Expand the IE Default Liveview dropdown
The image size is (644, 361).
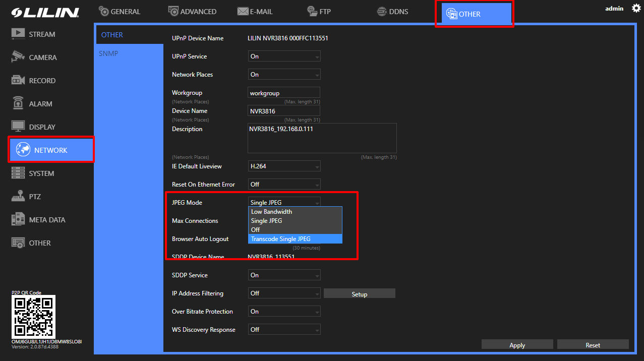click(284, 166)
